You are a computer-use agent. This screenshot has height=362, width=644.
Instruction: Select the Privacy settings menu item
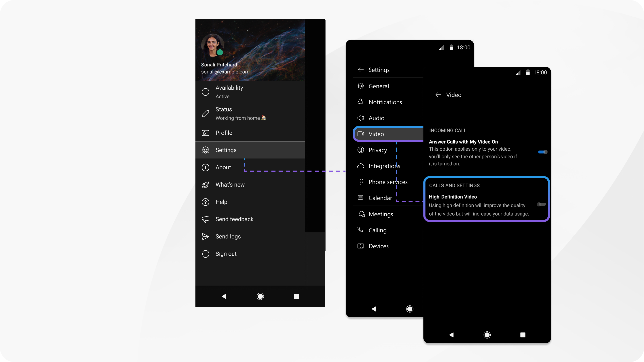click(x=378, y=150)
